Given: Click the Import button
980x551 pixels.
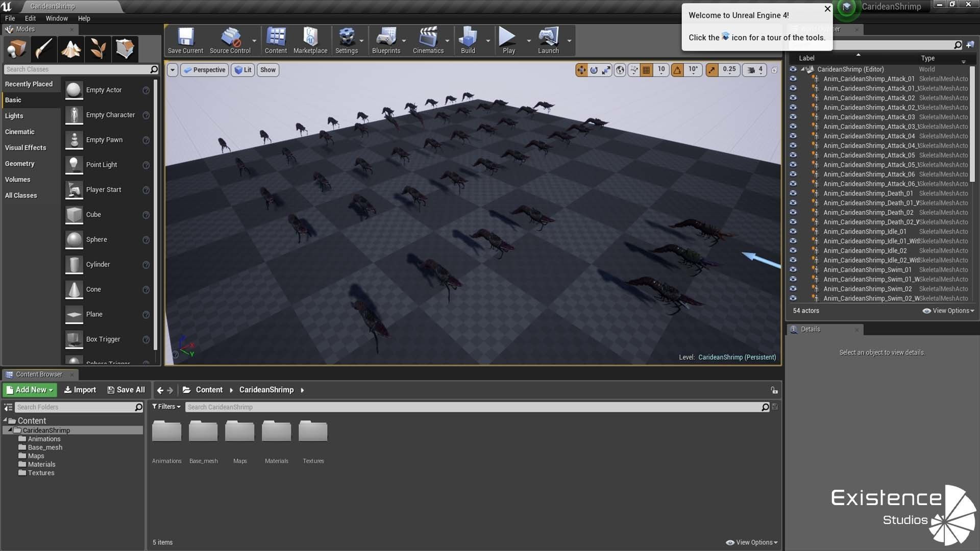Looking at the screenshot, I should 80,390.
